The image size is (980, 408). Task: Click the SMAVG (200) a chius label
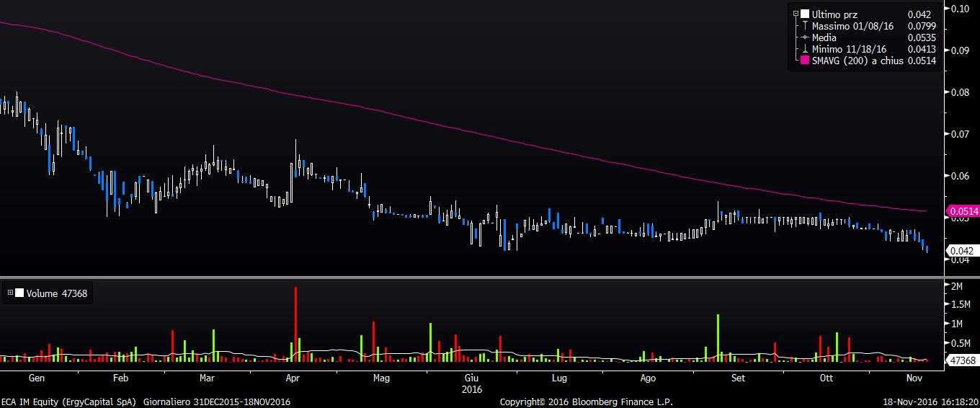pyautogui.click(x=857, y=61)
